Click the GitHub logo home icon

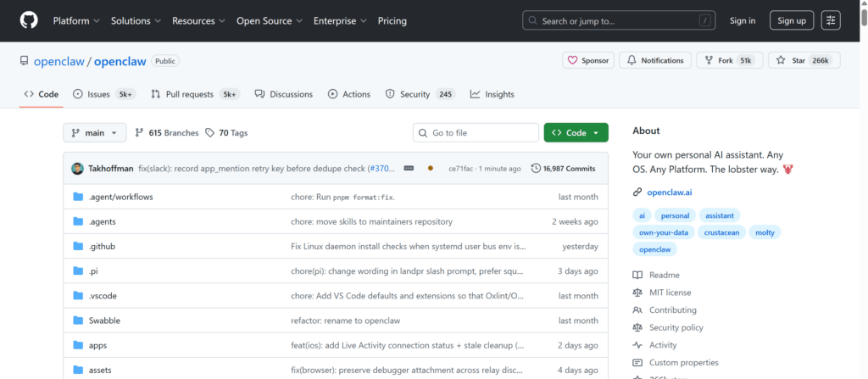click(x=29, y=20)
